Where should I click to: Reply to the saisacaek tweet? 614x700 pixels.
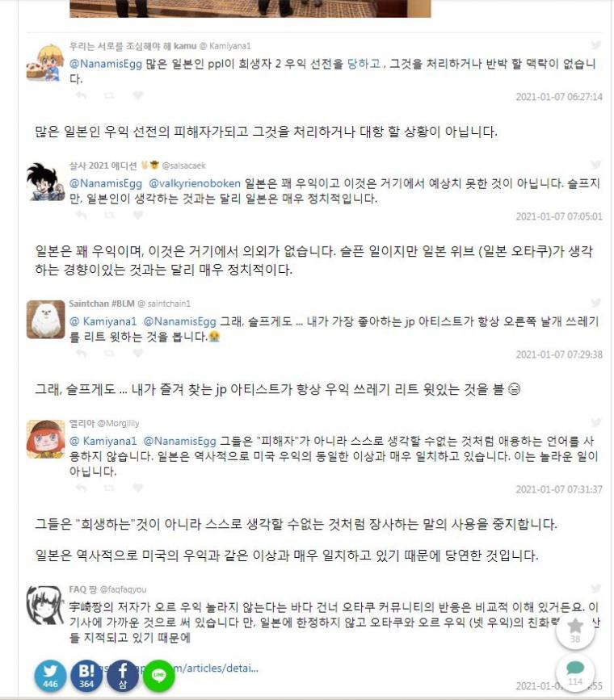click(81, 215)
